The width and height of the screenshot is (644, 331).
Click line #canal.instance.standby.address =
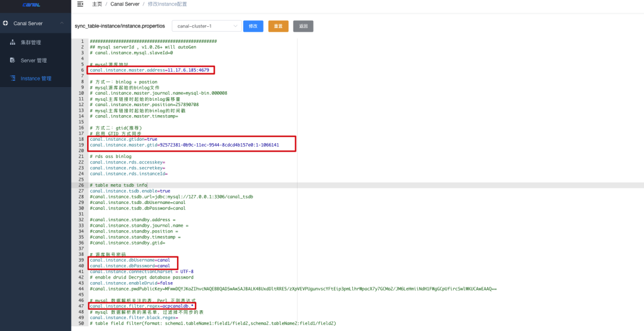coord(132,219)
